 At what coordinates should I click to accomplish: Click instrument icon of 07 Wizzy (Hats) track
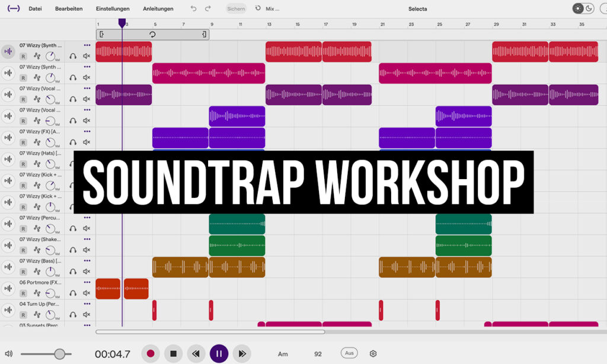coord(8,159)
